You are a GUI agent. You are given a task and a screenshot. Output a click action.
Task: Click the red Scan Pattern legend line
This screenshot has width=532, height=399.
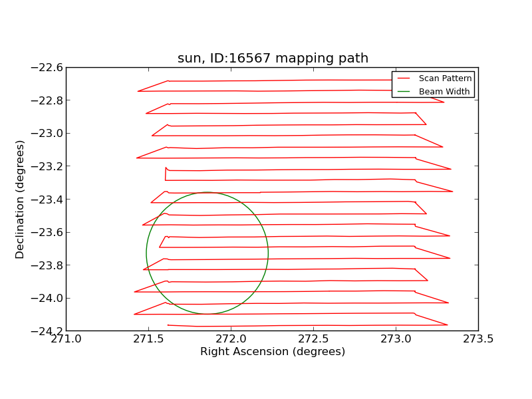click(404, 78)
